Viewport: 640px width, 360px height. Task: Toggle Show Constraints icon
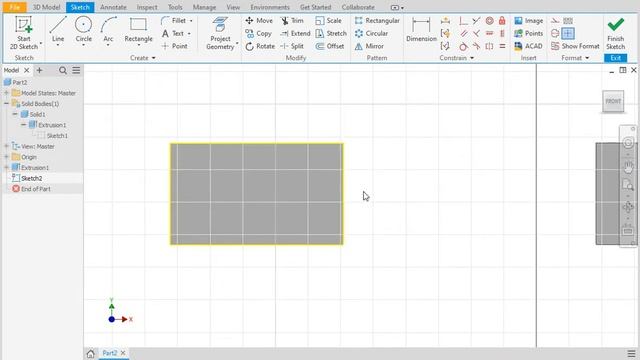point(445,33)
